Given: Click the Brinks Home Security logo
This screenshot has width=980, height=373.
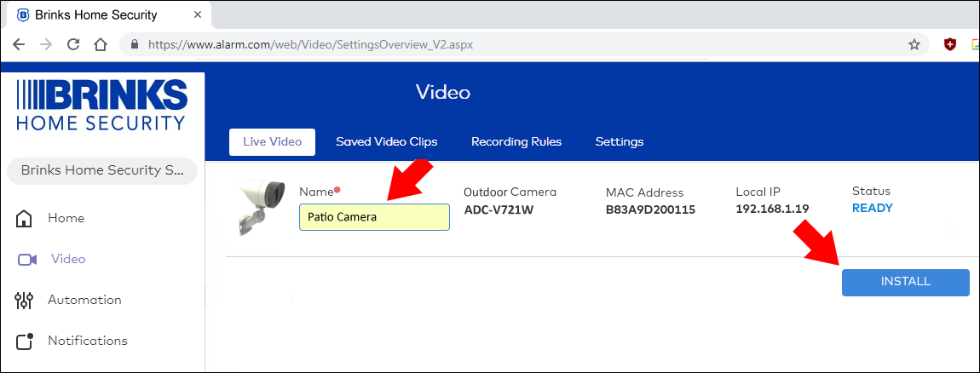Looking at the screenshot, I should click(x=101, y=105).
